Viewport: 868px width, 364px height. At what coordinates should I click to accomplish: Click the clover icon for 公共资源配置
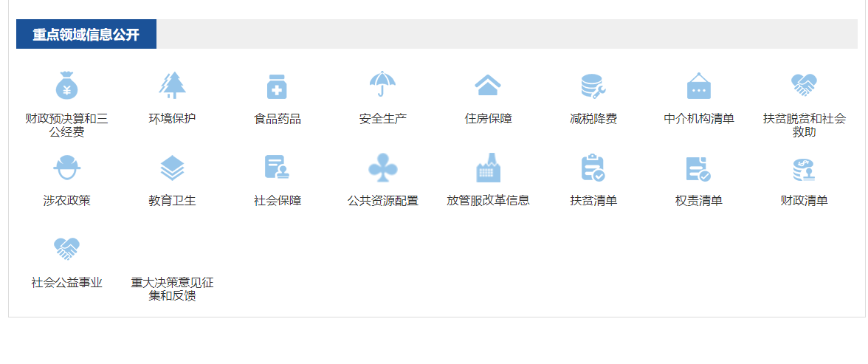point(382,168)
